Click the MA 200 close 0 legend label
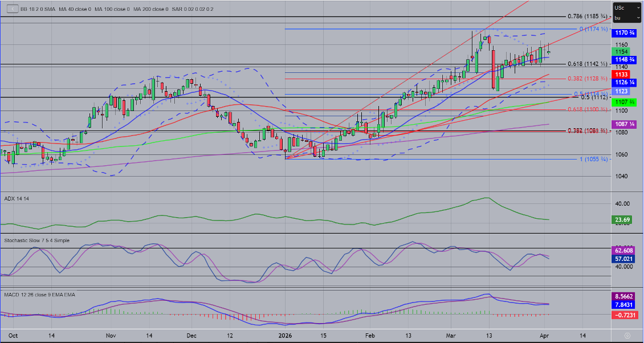Viewport: 644px width, 343px height. pos(151,9)
